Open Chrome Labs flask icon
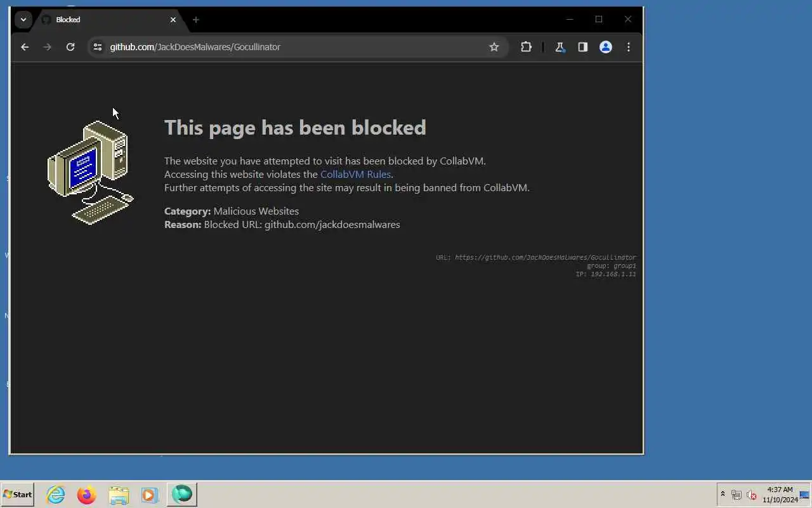This screenshot has height=508, width=812. (x=560, y=47)
